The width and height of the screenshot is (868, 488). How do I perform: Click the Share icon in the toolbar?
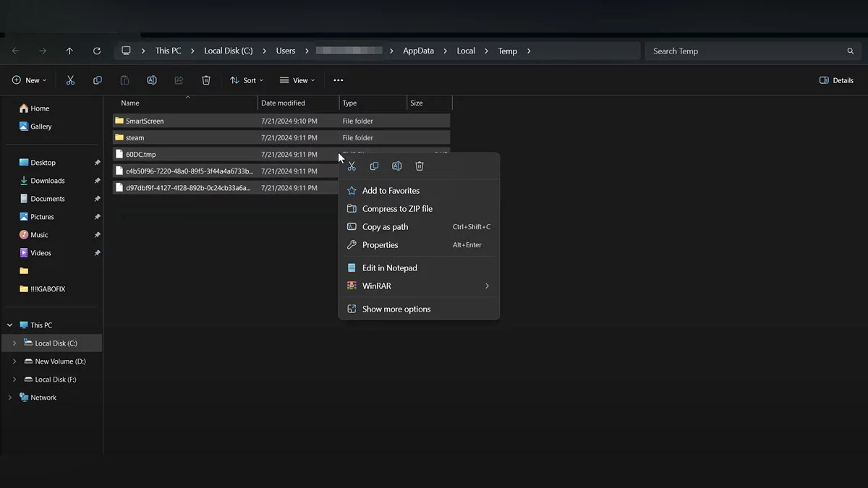(179, 80)
